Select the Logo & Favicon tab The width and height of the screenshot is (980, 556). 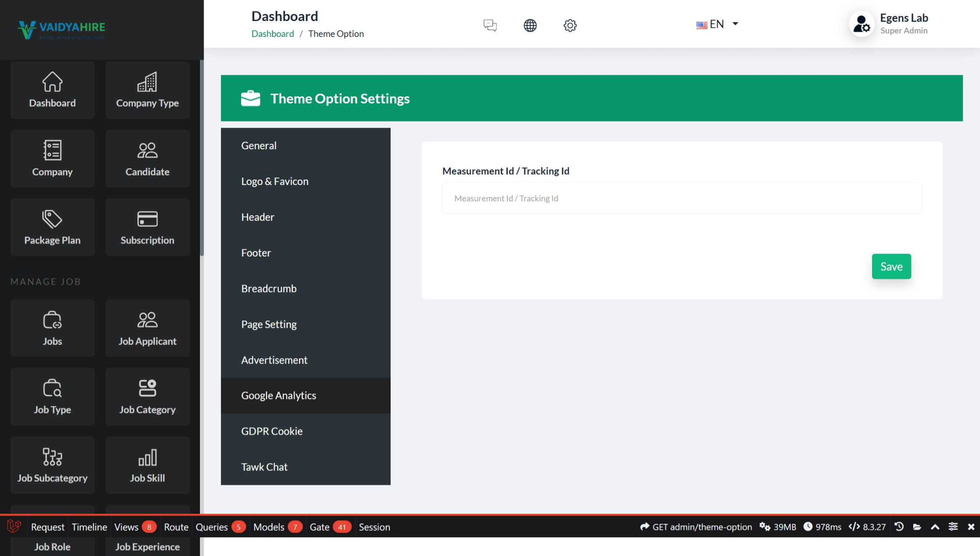(x=275, y=181)
